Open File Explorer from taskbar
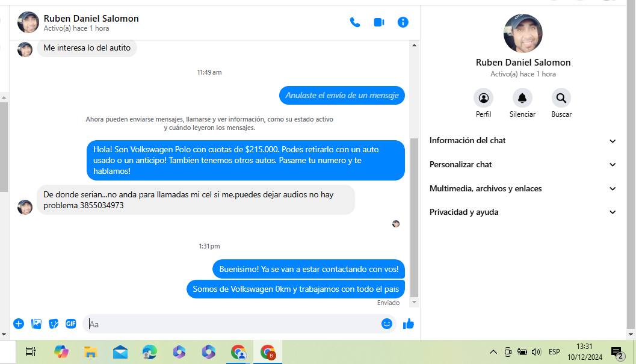This screenshot has height=364, width=636. point(90,352)
